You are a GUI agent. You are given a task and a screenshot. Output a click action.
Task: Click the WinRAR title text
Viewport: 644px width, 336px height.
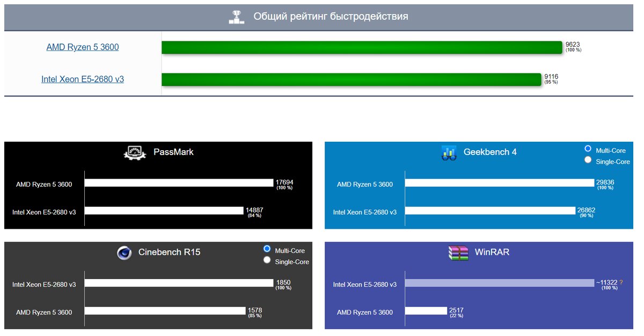coord(492,252)
